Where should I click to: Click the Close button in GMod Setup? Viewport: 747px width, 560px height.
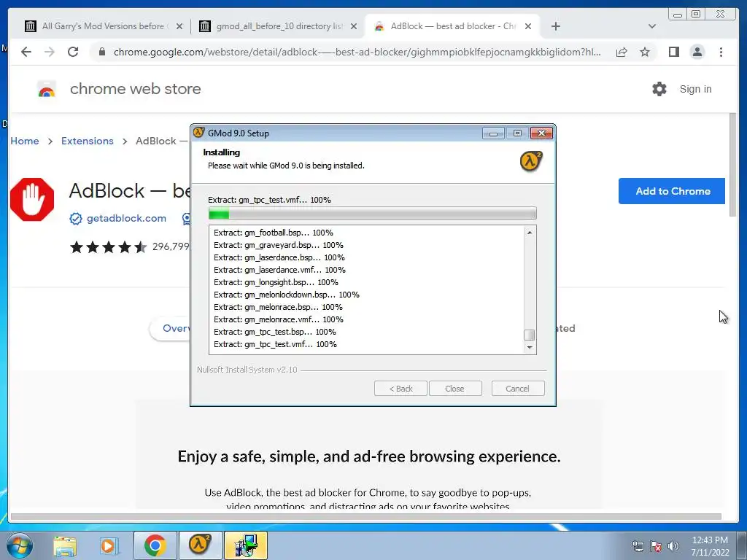[x=455, y=389]
